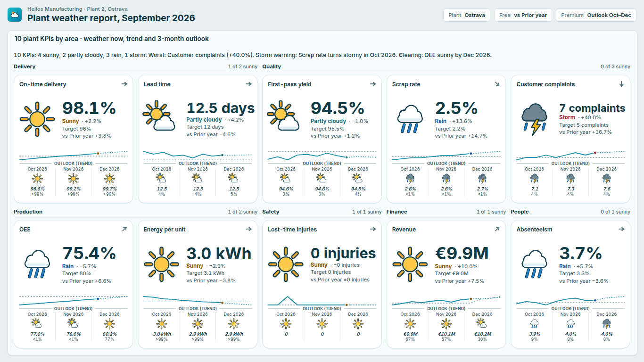Click the €10.1M Nov 2026 revenue forecast
Screen dimensions: 644x362
[446, 334]
